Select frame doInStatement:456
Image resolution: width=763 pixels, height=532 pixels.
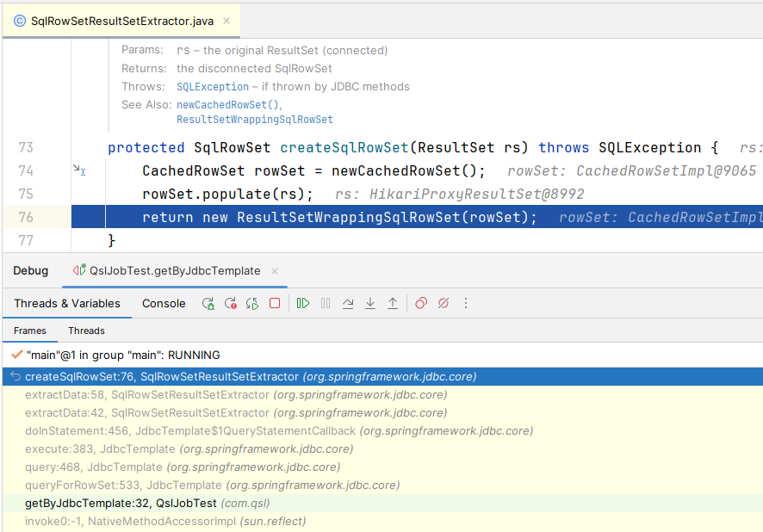point(382,431)
